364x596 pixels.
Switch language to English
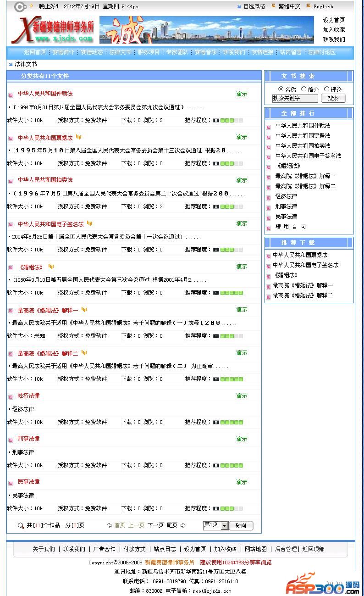323,6
